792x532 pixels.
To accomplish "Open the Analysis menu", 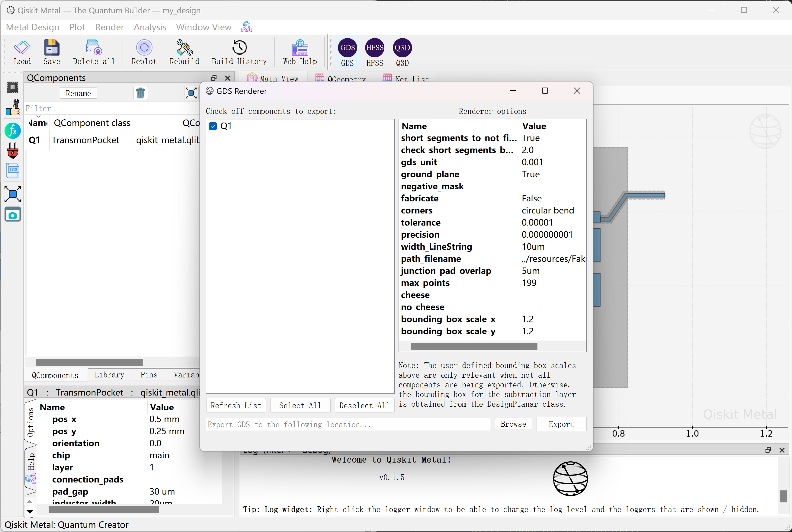I will click(x=150, y=27).
